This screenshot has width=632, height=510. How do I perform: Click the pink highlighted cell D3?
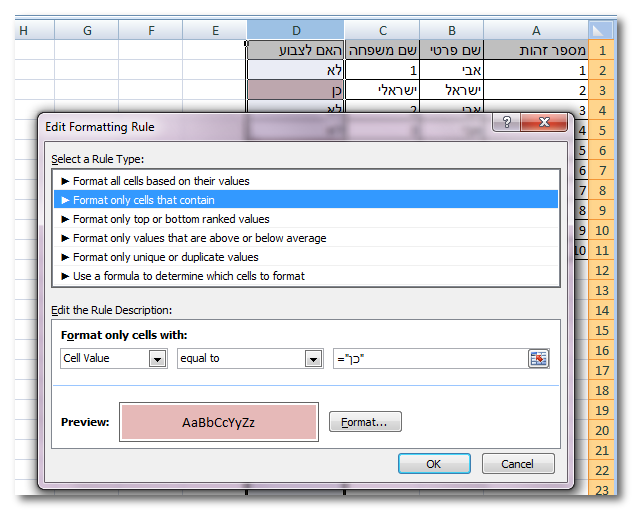tap(294, 90)
